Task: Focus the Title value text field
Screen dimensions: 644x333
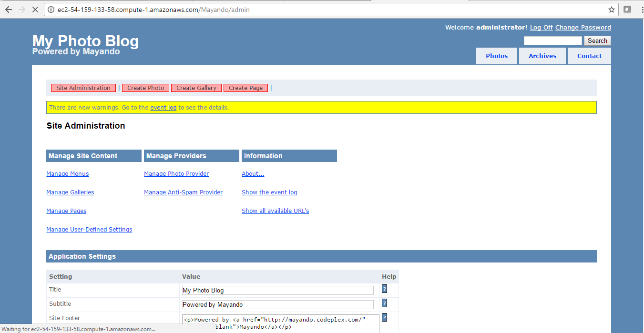Action: 277,290
